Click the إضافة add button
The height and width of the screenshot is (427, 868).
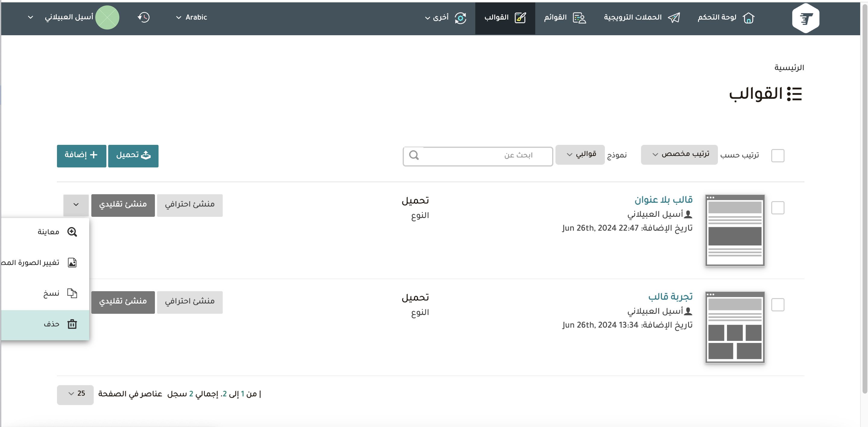click(82, 156)
